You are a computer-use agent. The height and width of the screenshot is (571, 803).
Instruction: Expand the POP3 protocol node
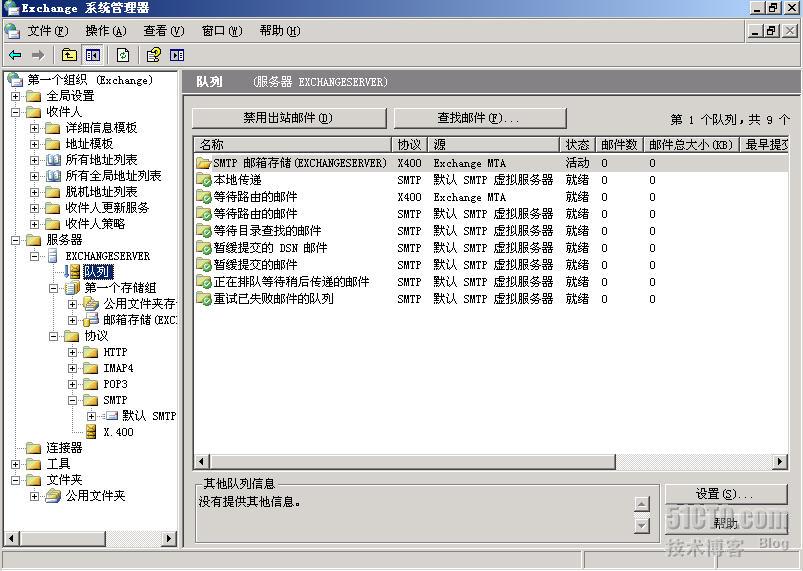tap(72, 384)
